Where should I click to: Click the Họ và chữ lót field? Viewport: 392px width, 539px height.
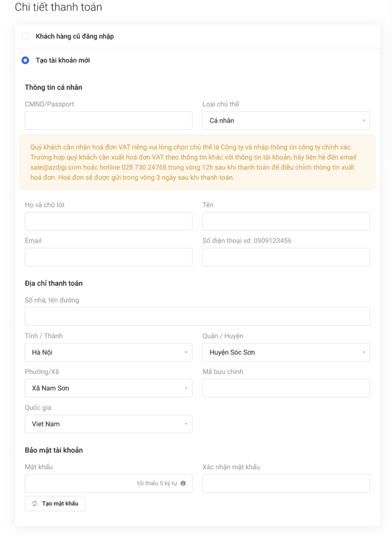click(108, 221)
